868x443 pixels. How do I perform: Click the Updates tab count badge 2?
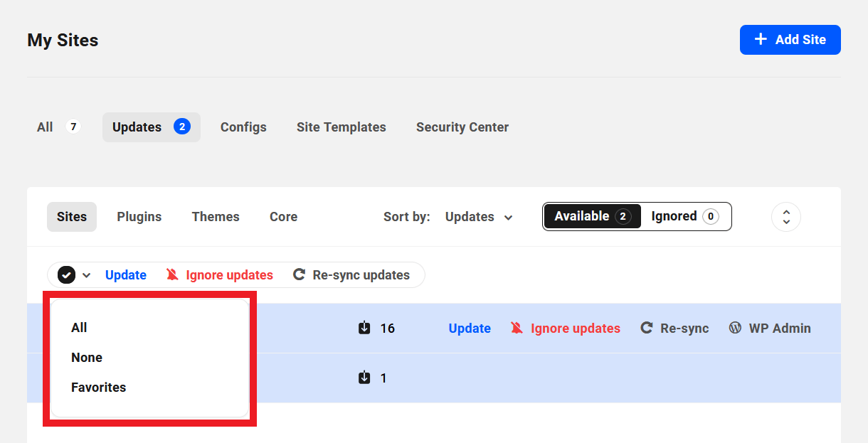click(x=182, y=127)
